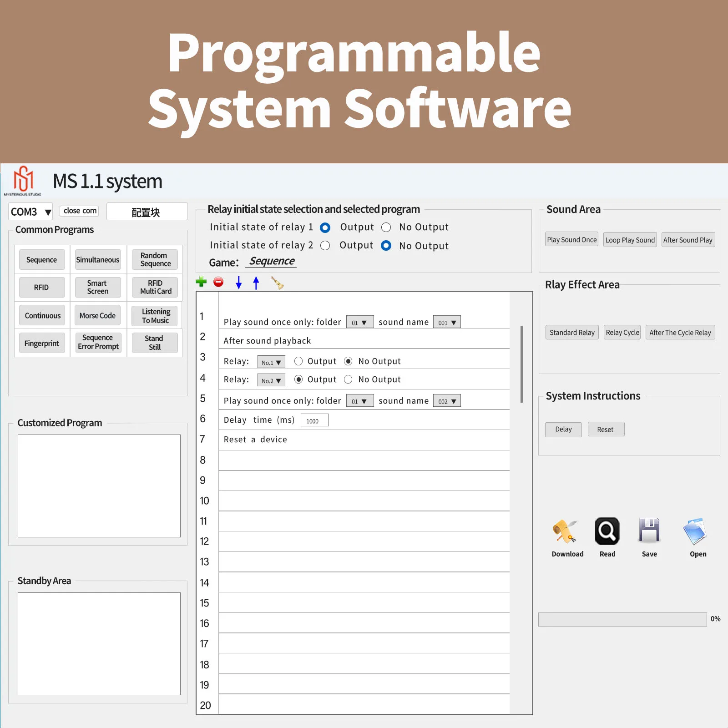
Task: Click the Standby Area list box
Action: (x=99, y=644)
